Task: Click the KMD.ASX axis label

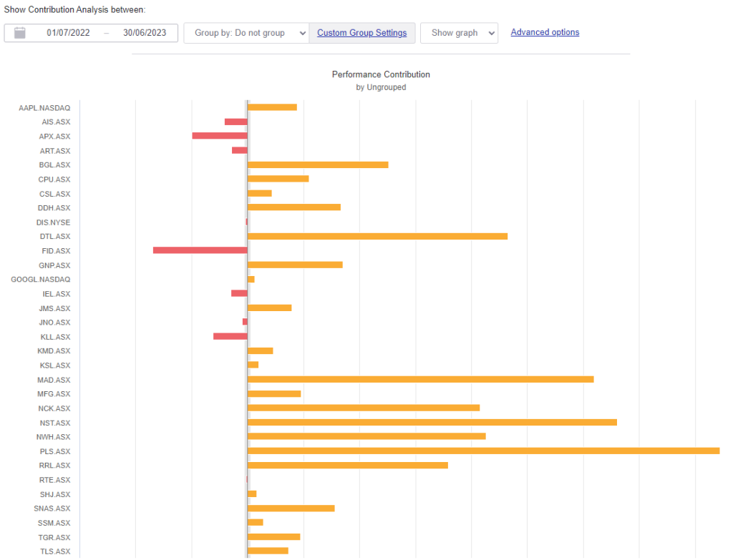Action: click(54, 350)
